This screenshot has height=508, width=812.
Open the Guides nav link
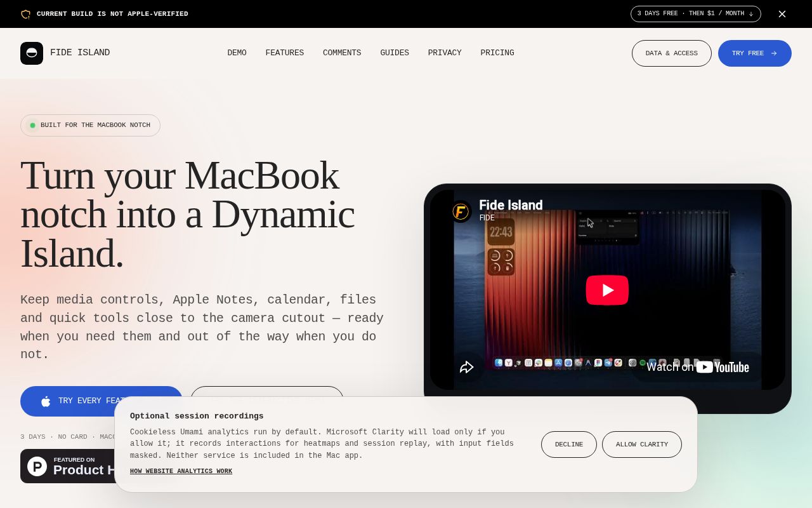[395, 53]
